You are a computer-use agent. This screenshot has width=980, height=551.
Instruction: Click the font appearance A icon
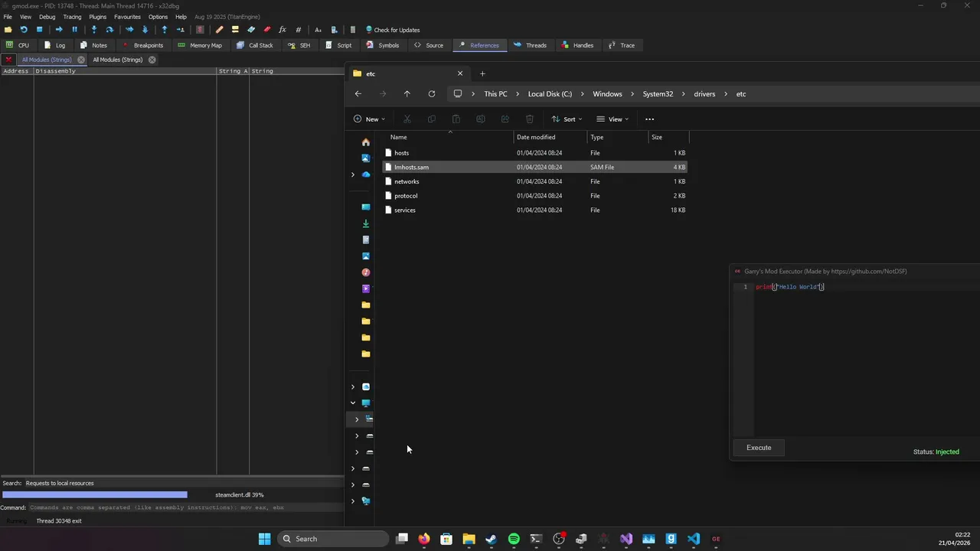(x=318, y=30)
